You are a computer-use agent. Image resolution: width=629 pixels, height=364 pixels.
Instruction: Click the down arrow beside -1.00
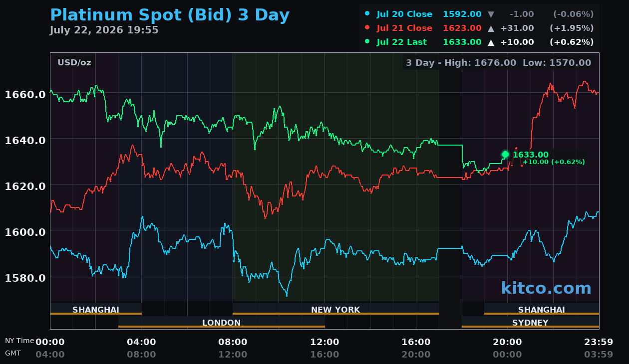click(491, 14)
